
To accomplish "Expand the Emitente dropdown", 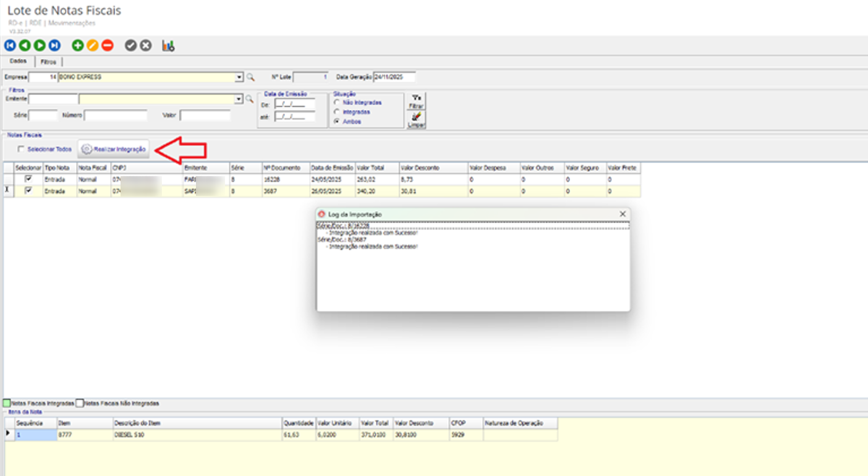I will pyautogui.click(x=239, y=99).
